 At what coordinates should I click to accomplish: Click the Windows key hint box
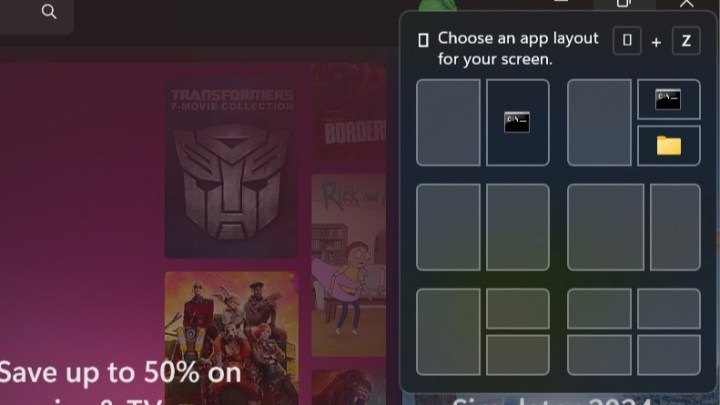pyautogui.click(x=627, y=40)
